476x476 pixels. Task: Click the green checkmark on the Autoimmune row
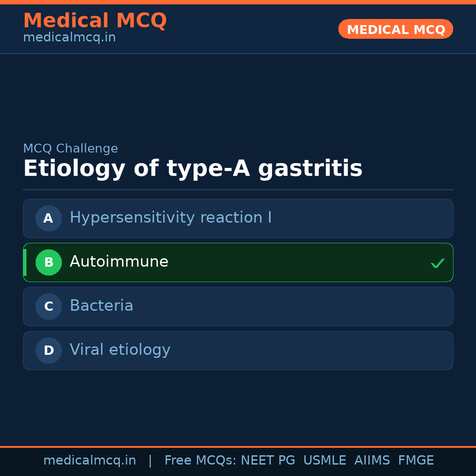437,263
